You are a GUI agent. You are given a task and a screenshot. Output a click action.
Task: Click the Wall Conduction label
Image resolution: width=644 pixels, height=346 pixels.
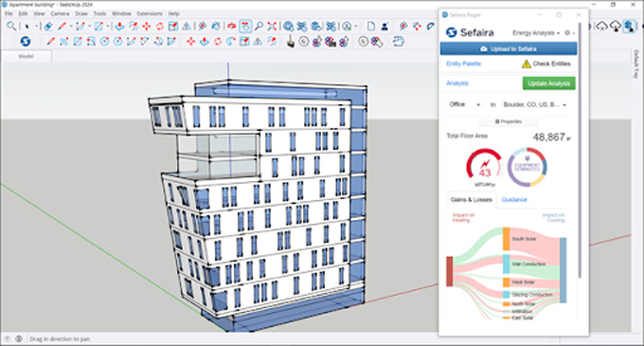pyautogui.click(x=528, y=264)
